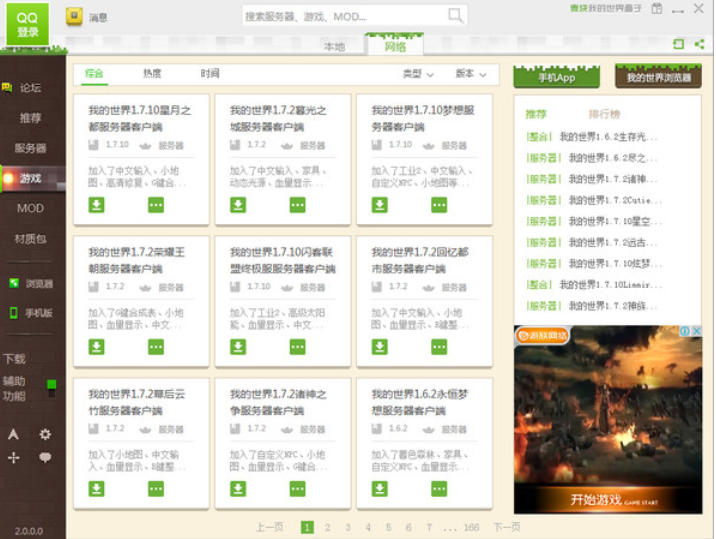Screen dimensions: 716x539
Task: Open 论坛 in the sidebar
Action: [x=30, y=88]
